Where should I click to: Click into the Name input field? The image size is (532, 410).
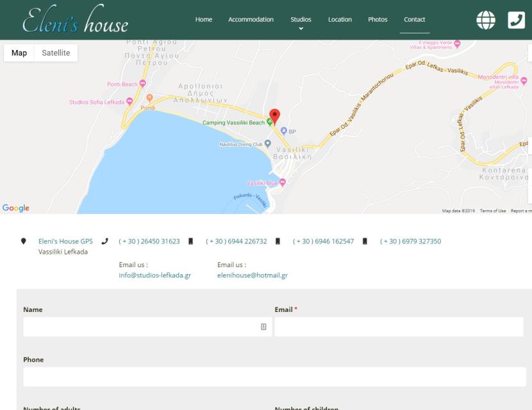(x=147, y=327)
